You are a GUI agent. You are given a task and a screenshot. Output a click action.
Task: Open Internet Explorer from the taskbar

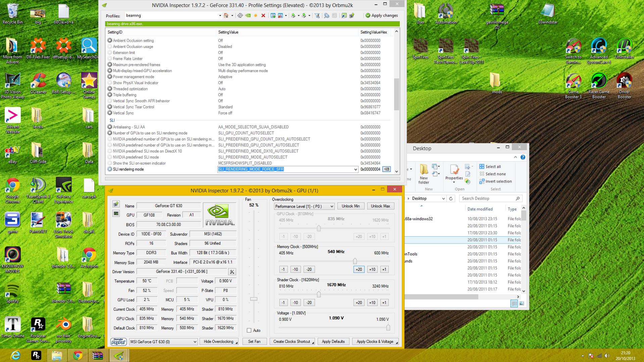click(x=15, y=355)
